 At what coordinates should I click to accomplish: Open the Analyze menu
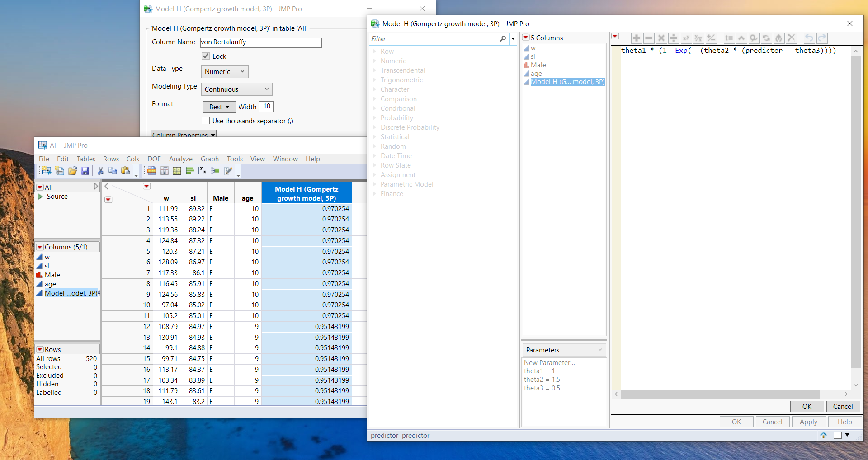pos(180,159)
